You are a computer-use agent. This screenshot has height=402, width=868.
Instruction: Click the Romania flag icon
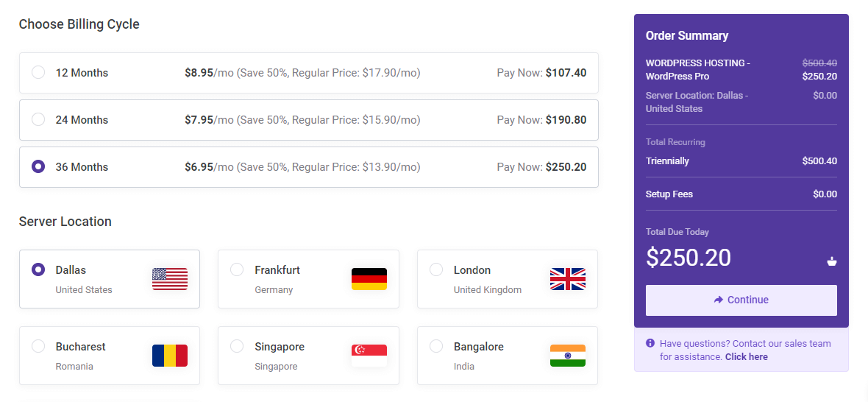click(170, 356)
